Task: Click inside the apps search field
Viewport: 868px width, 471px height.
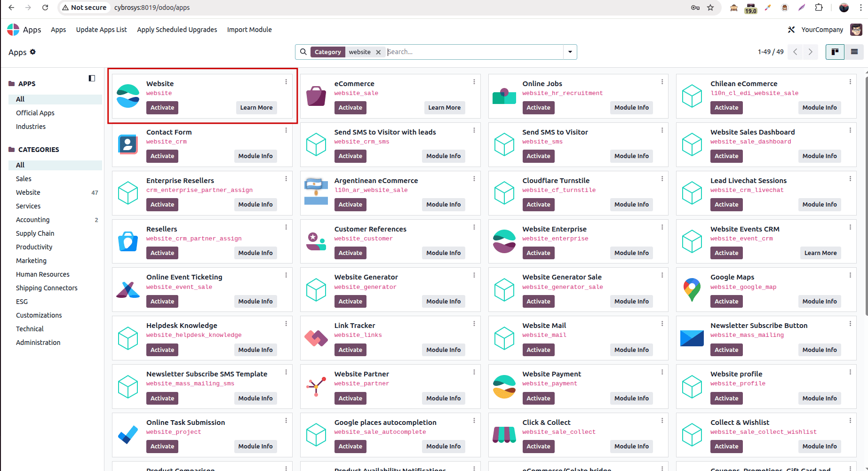Action: click(x=470, y=52)
